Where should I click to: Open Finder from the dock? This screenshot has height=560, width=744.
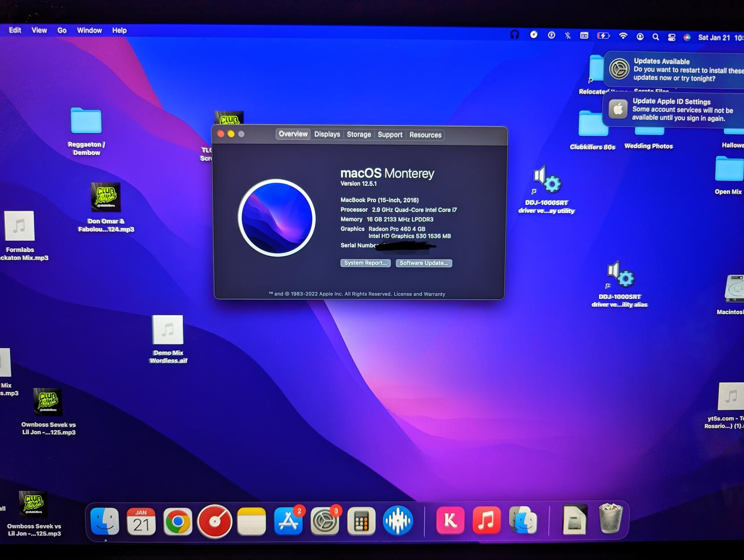tap(105, 521)
